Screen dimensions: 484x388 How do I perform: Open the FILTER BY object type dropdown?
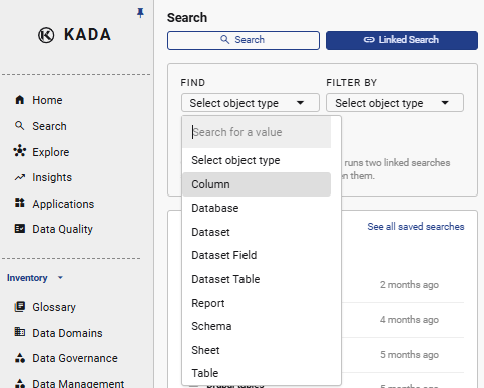[x=395, y=103]
